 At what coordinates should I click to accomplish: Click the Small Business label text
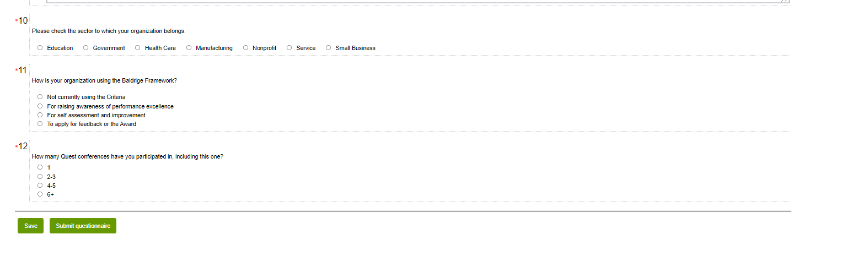coord(355,48)
